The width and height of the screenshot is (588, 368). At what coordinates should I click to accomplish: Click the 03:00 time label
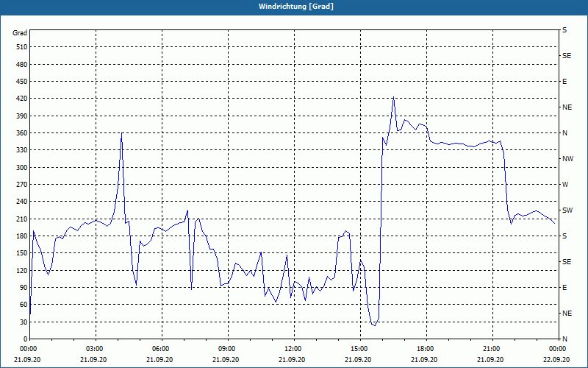pos(93,349)
